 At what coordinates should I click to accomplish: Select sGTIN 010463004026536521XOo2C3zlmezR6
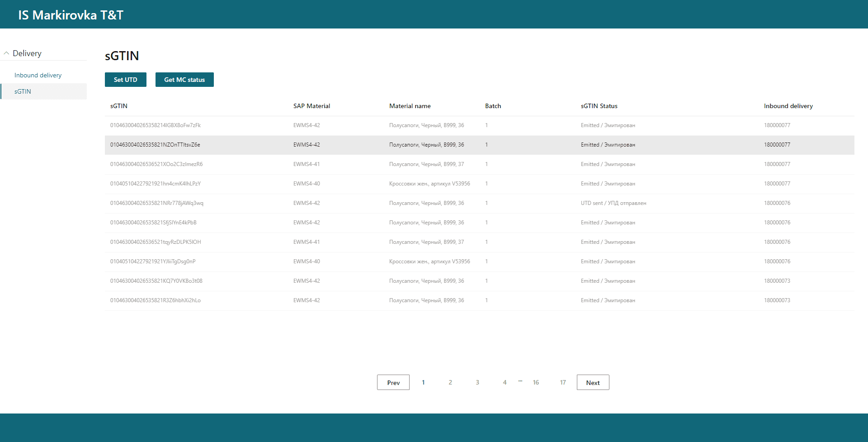click(x=156, y=164)
